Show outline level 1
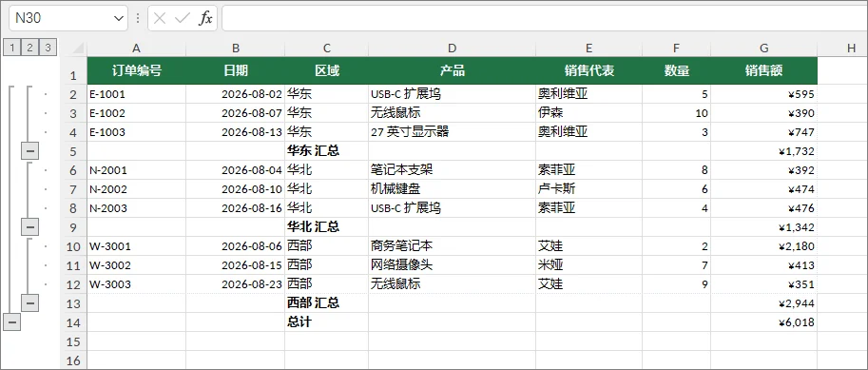868x370 pixels. (11, 48)
